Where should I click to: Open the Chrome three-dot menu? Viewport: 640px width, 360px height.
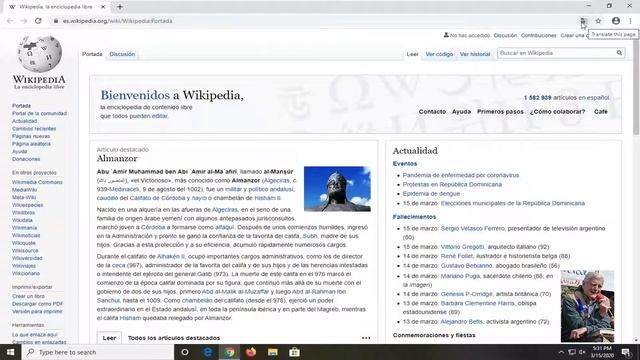point(630,21)
